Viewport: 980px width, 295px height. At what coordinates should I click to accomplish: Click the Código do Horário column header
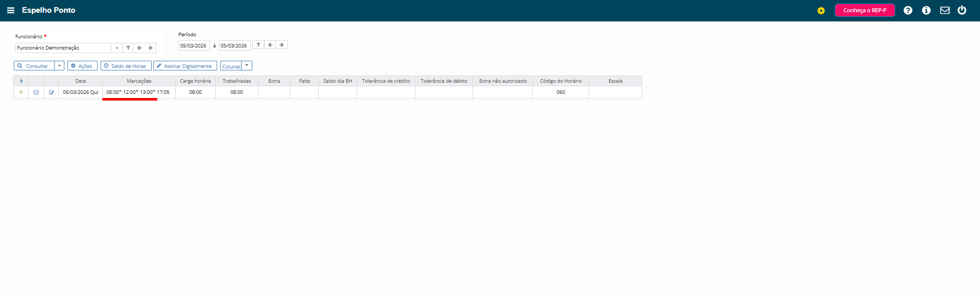click(x=561, y=81)
